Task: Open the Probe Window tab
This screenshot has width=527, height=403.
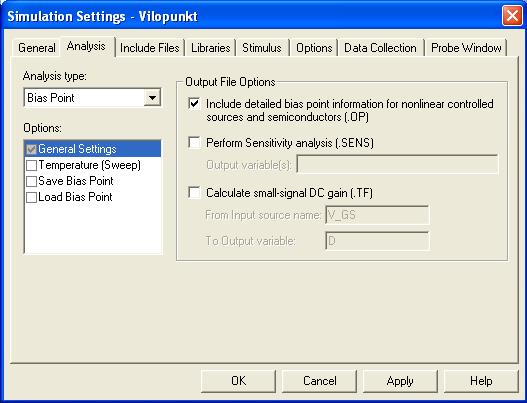Action: point(466,48)
